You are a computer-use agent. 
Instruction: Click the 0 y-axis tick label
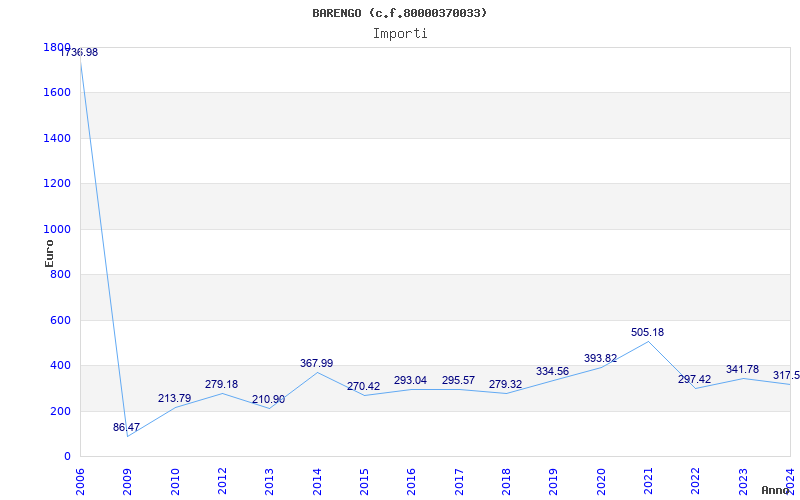click(x=67, y=456)
